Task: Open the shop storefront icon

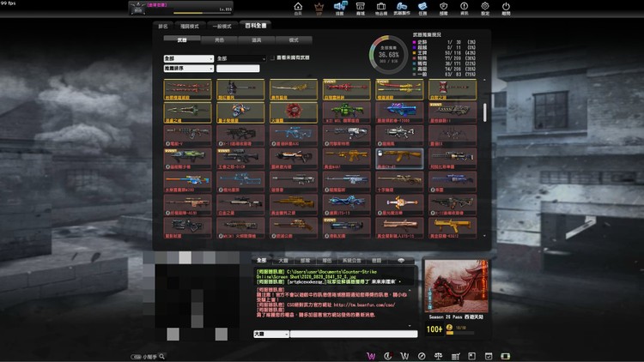Action: [x=360, y=6]
